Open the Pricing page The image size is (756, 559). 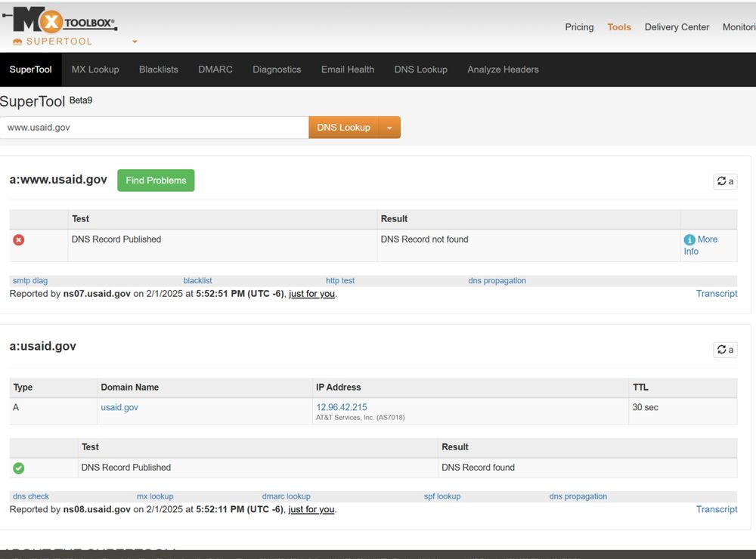tap(580, 27)
